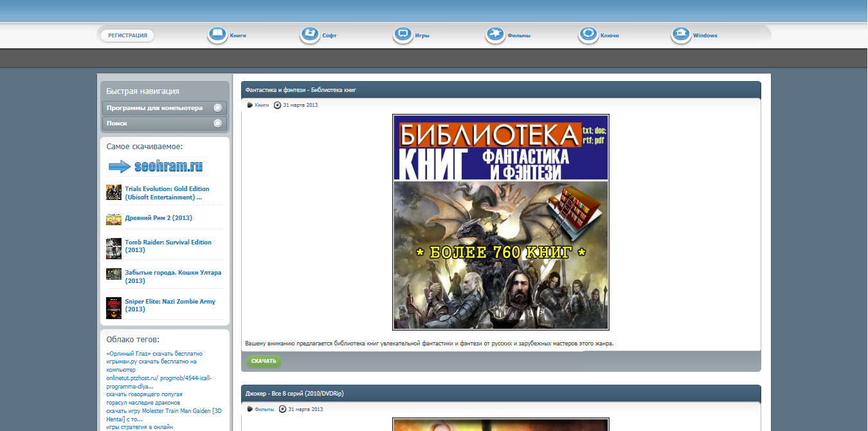Expand Программы для компьютера section
The image size is (868, 431).
pos(165,108)
